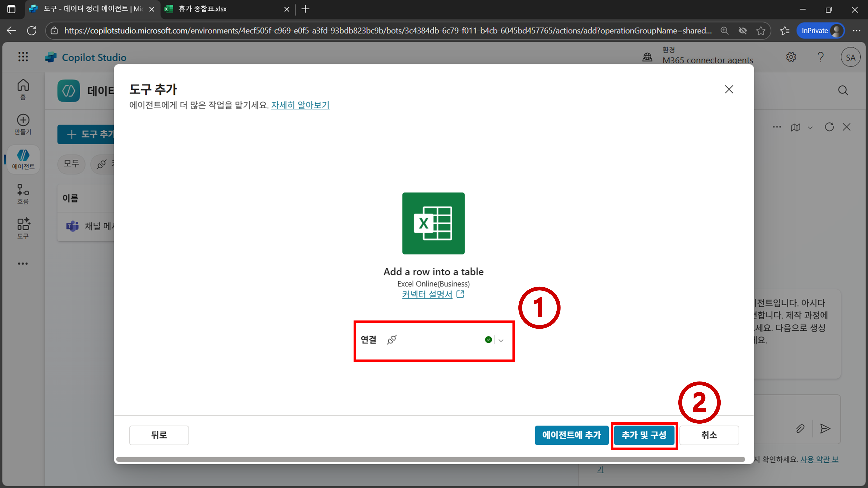Click the attach file paperclip icon

pos(800,428)
